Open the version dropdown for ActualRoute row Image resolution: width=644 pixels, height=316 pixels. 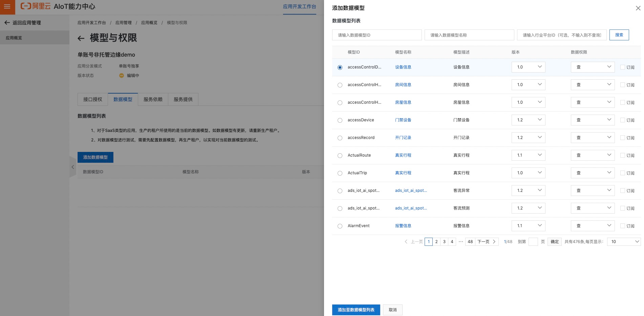point(528,155)
